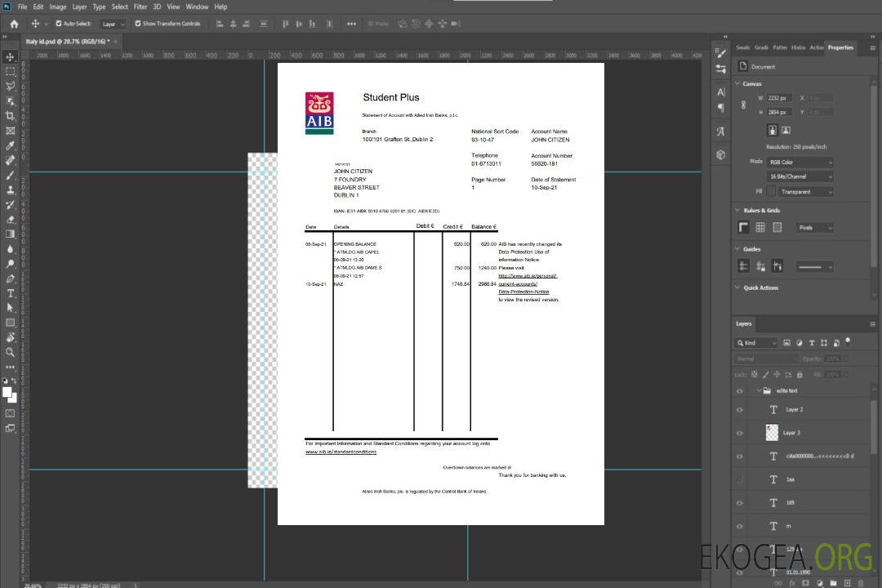
Task: Open the Properties panel flyout menu
Action: [872, 48]
